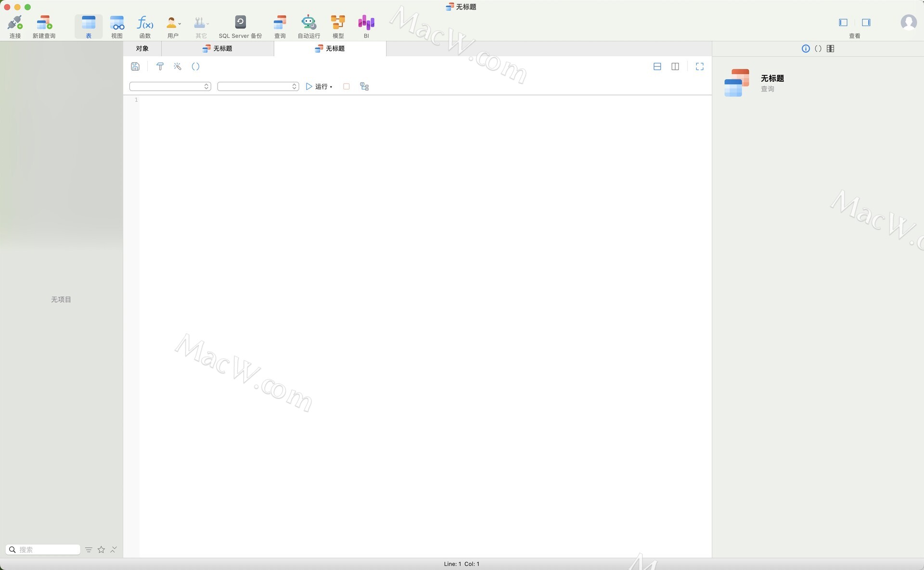Open the database selector dropdown

tap(258, 87)
